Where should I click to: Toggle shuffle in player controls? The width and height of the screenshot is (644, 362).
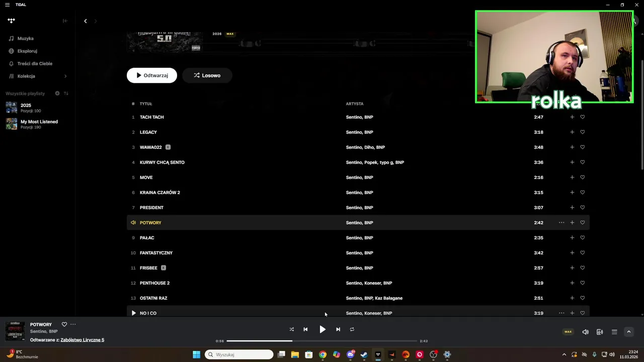[x=291, y=329]
